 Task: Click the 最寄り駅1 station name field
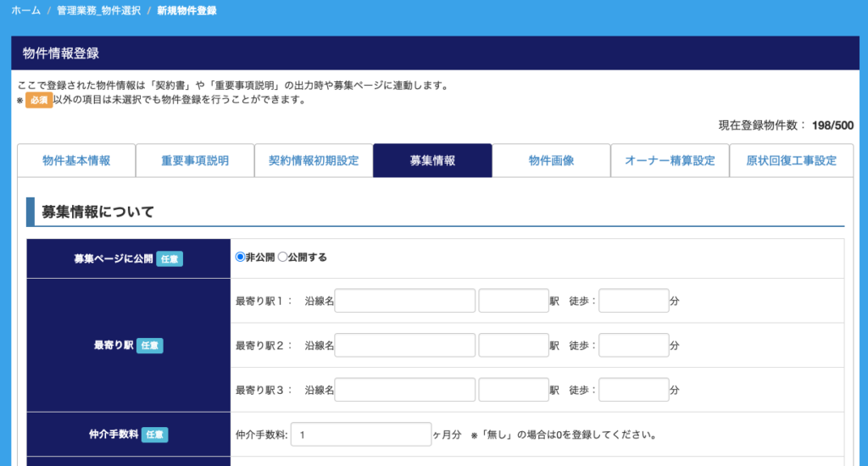coord(514,301)
